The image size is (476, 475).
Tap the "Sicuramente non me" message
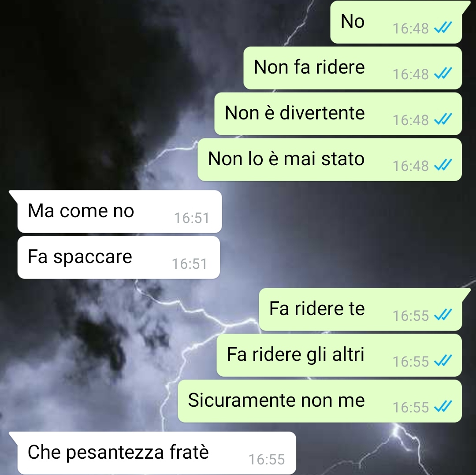point(320,401)
